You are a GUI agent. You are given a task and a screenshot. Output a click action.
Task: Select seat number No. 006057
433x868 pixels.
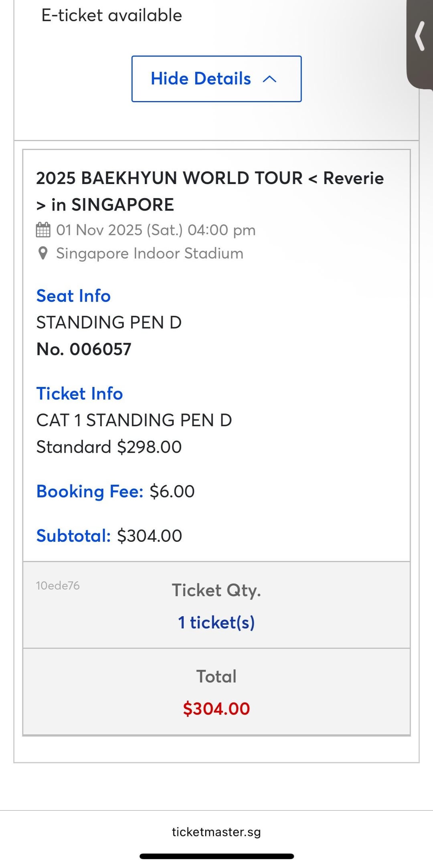(x=84, y=349)
